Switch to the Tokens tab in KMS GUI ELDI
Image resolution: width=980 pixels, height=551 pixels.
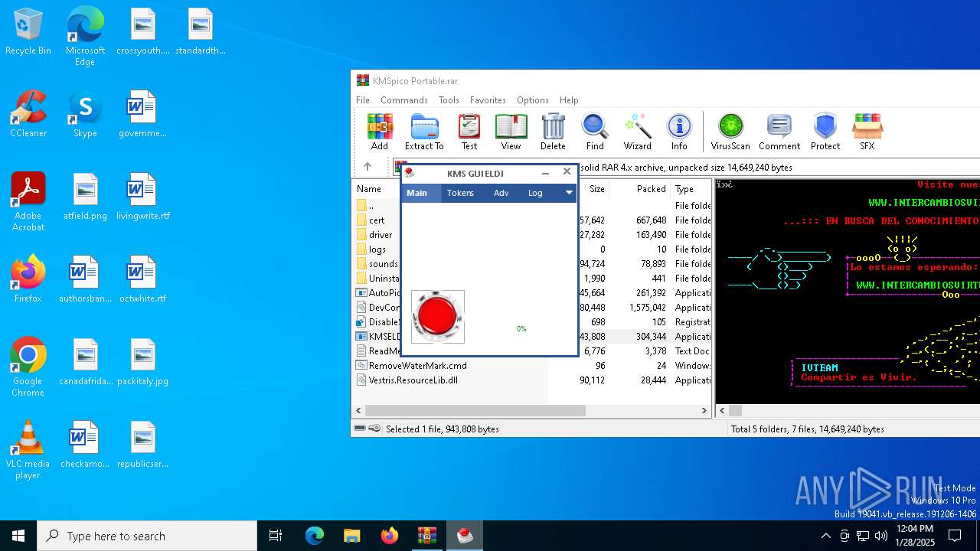(x=460, y=193)
